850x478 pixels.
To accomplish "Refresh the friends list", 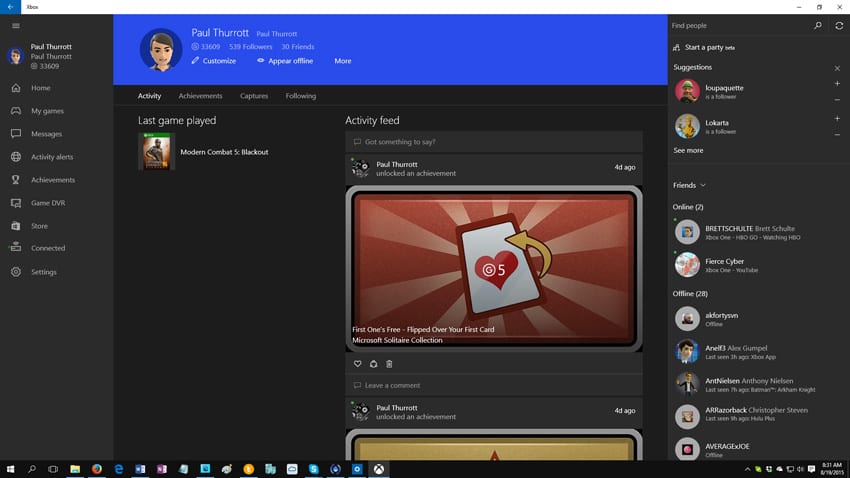I will pyautogui.click(x=839, y=25).
